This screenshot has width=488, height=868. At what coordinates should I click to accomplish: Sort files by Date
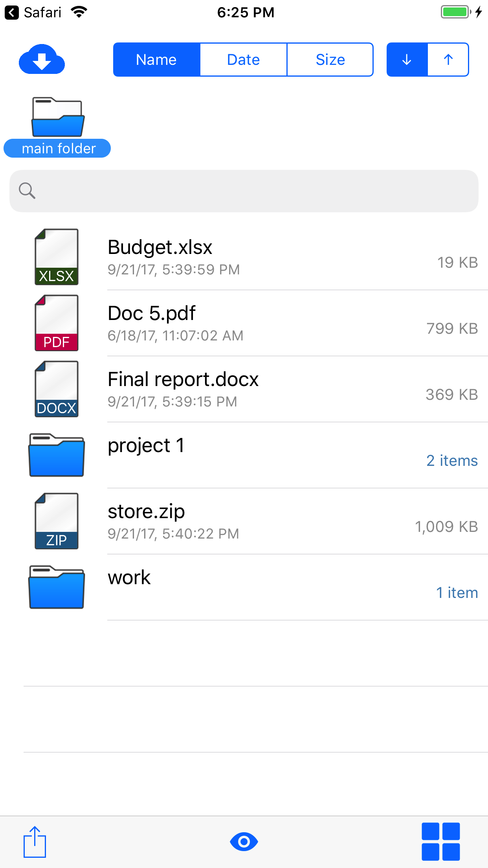pos(244,60)
